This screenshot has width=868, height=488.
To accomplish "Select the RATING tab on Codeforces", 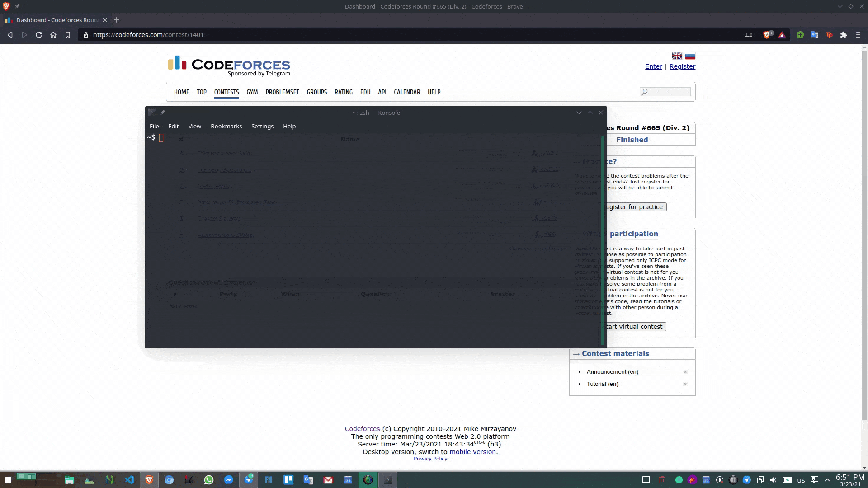I will click(344, 92).
